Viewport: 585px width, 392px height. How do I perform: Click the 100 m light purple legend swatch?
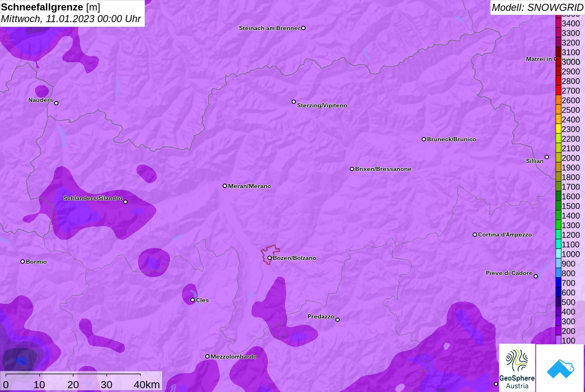click(x=558, y=340)
